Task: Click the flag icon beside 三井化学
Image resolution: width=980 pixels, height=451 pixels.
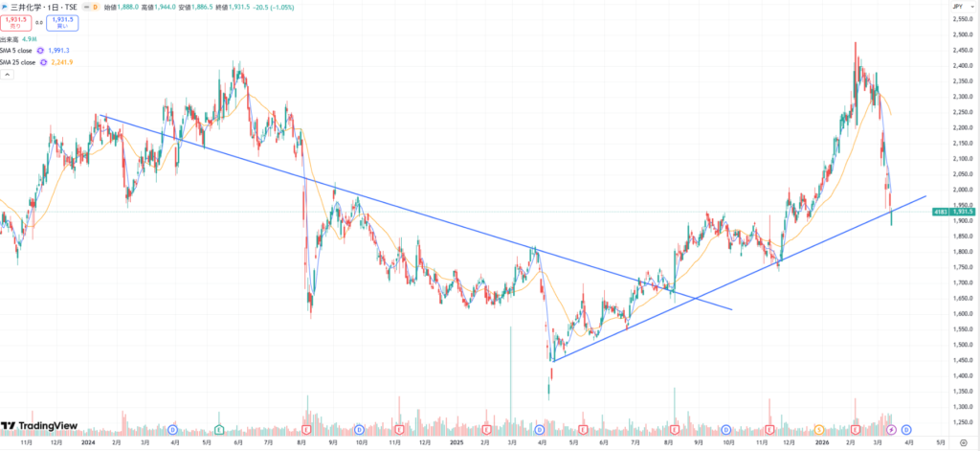Action: (x=6, y=7)
